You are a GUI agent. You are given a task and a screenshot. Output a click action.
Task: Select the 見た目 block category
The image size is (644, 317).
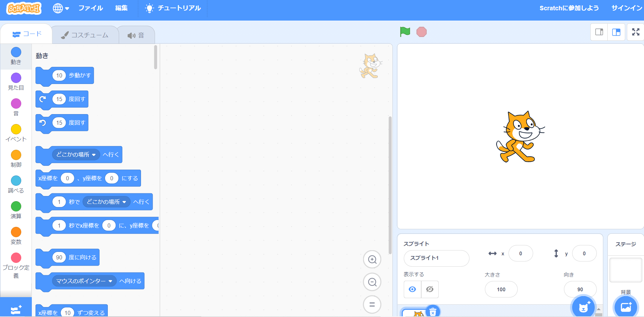click(16, 82)
